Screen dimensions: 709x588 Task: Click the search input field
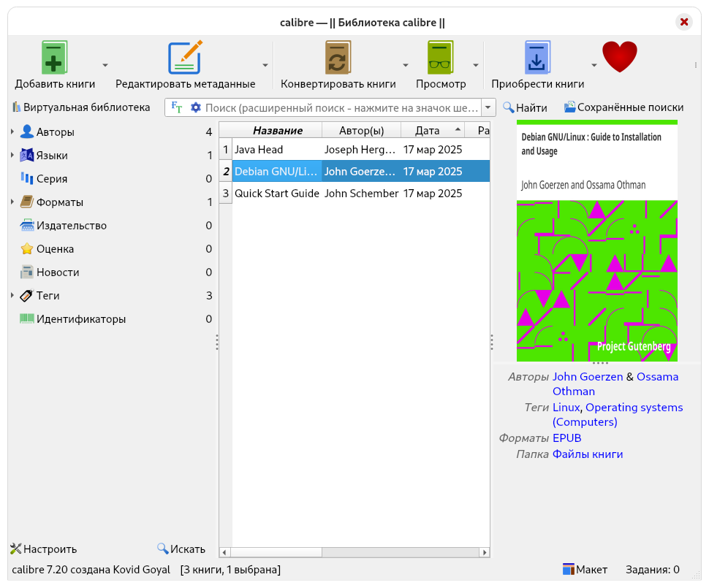click(x=341, y=107)
